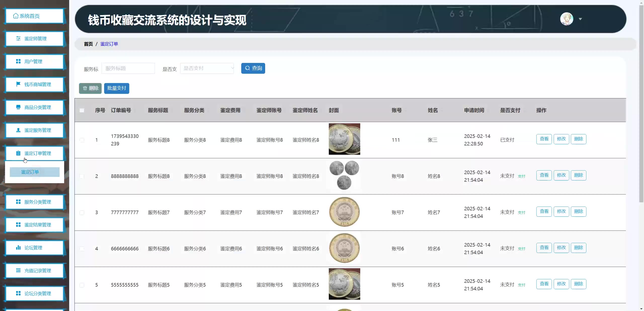This screenshot has width=644, height=311.
Task: Click the small 支付 link in row 3
Action: pos(521,213)
